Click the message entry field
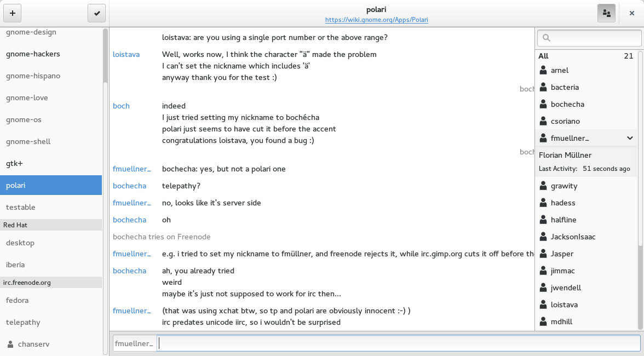 pos(399,343)
